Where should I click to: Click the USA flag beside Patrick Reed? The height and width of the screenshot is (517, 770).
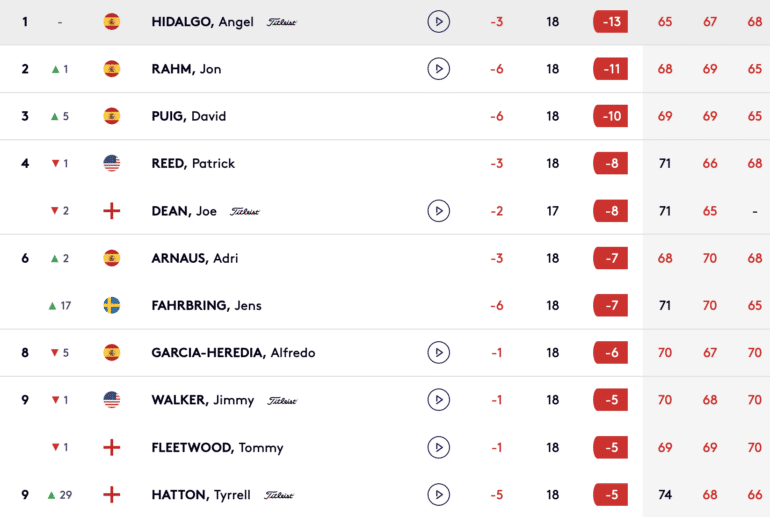pyautogui.click(x=111, y=163)
